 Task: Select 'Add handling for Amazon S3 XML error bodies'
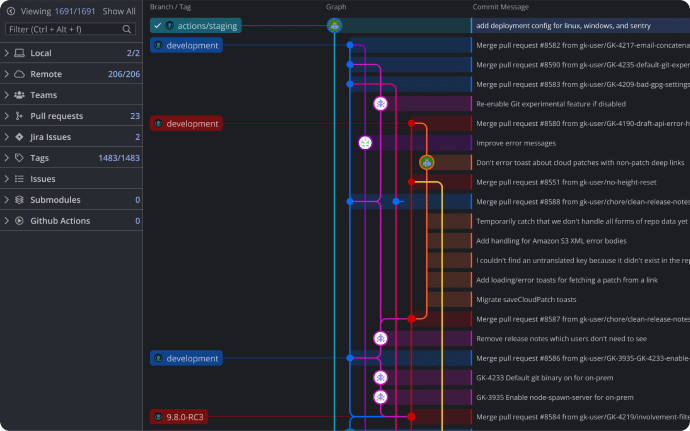(551, 241)
